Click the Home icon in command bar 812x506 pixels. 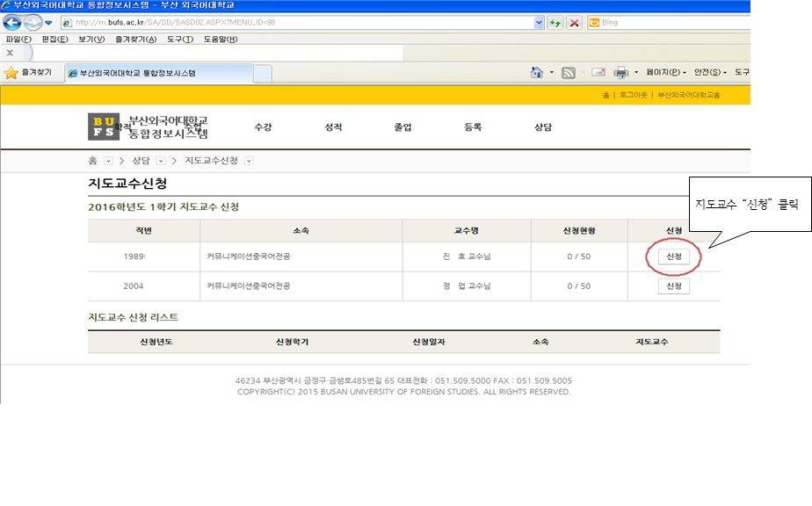(537, 73)
